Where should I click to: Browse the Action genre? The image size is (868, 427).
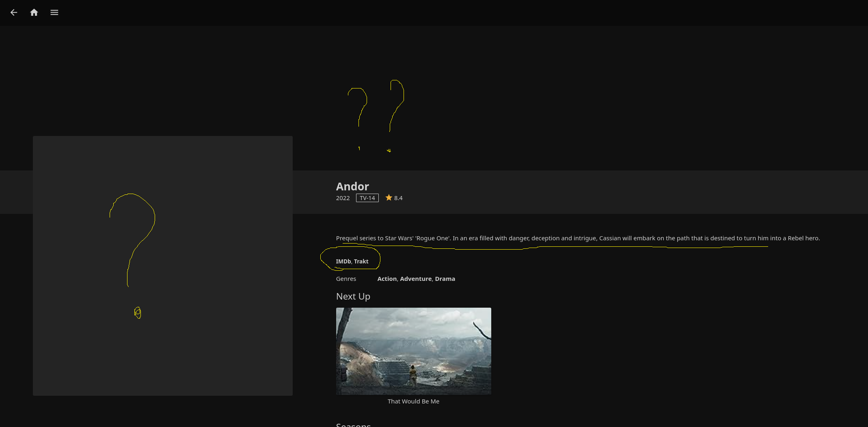coord(387,279)
